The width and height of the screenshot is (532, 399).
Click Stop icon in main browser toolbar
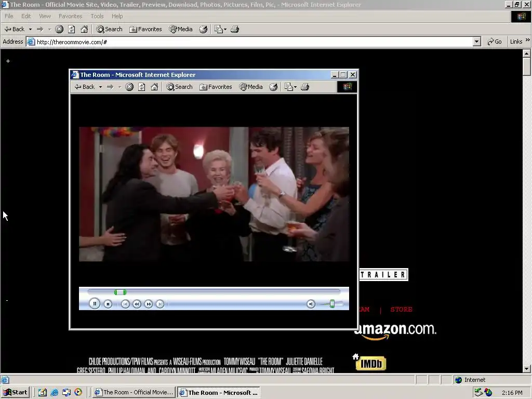[x=59, y=29]
